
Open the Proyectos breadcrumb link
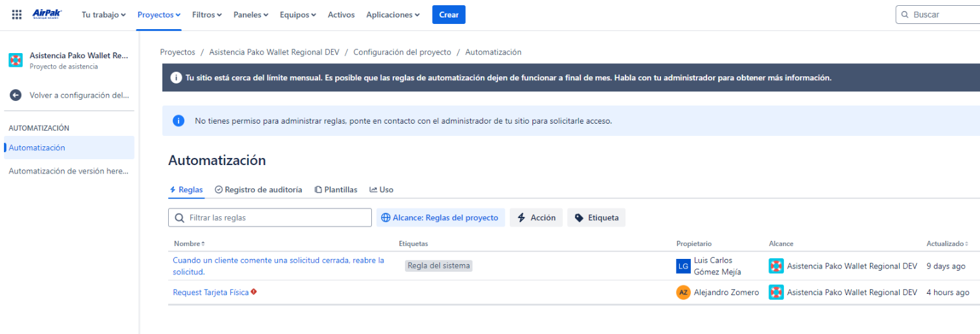(177, 52)
